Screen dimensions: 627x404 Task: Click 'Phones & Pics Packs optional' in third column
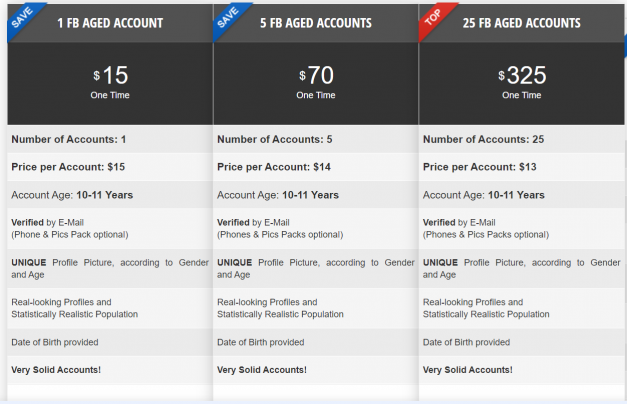486,234
